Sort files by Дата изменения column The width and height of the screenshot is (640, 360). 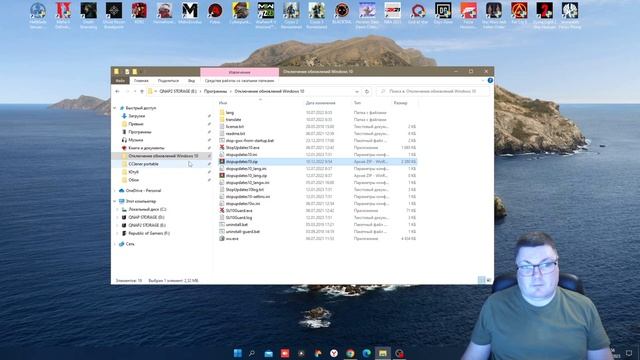pos(320,103)
